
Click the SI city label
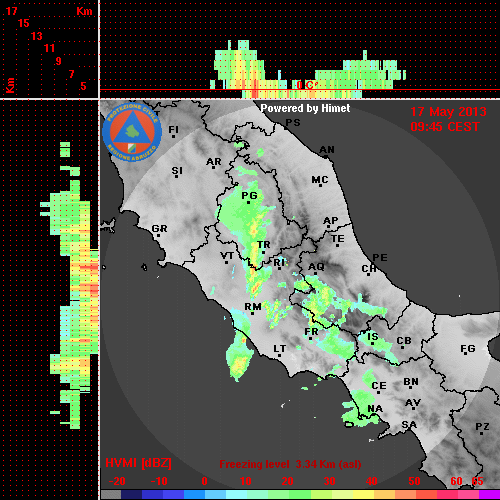pyautogui.click(x=177, y=171)
